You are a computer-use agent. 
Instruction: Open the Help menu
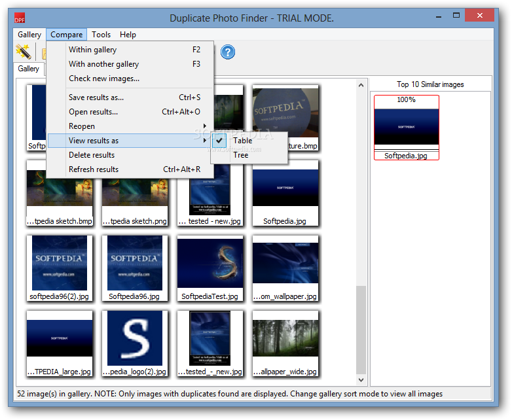click(x=128, y=35)
